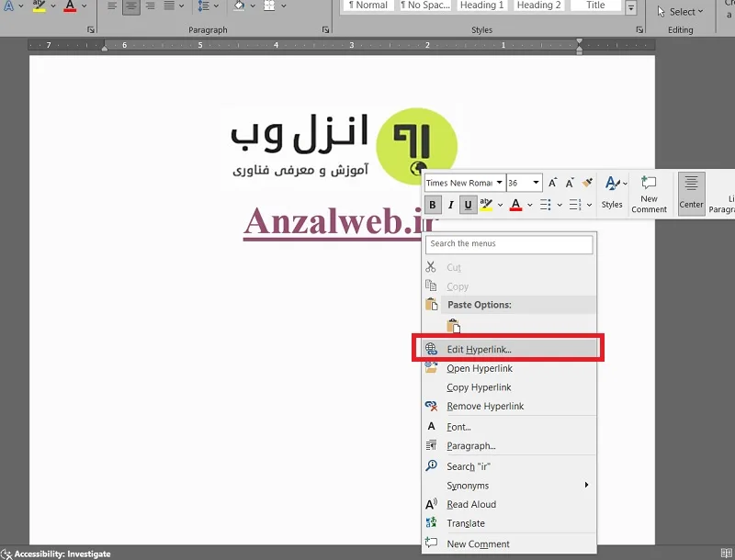Image resolution: width=735 pixels, height=560 pixels.
Task: Select Font... in the context menu
Action: pyautogui.click(x=509, y=427)
